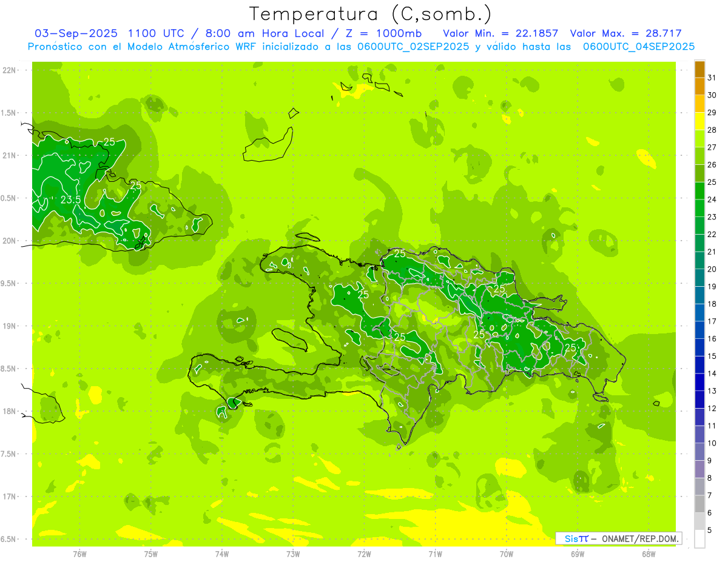This screenshot has height=562, width=728.
Task: Click the legend swatch between 22 and 23
Action: (x=699, y=226)
